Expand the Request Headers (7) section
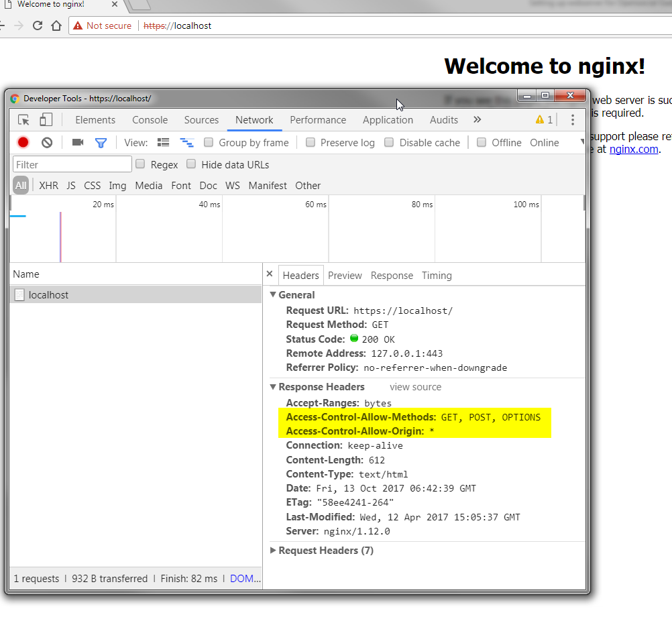Viewport: 672px width, 621px height. tap(272, 551)
